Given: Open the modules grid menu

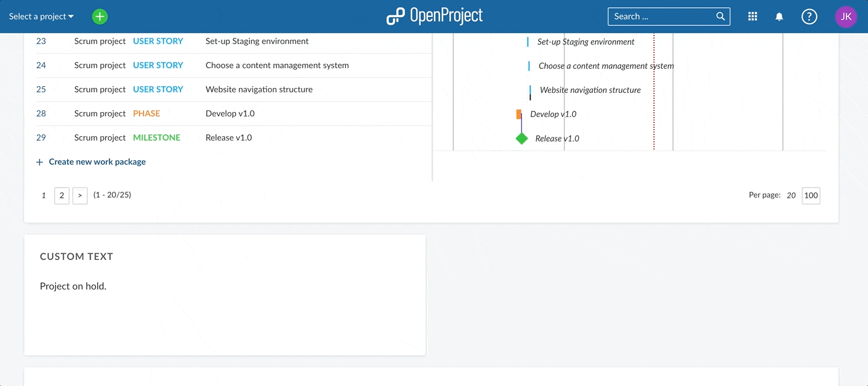Looking at the screenshot, I should (752, 17).
